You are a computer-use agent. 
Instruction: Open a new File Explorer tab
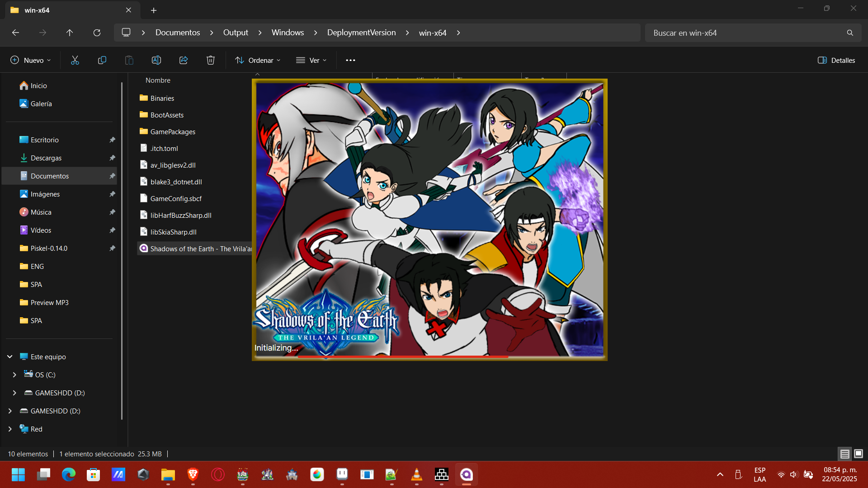pyautogui.click(x=154, y=10)
